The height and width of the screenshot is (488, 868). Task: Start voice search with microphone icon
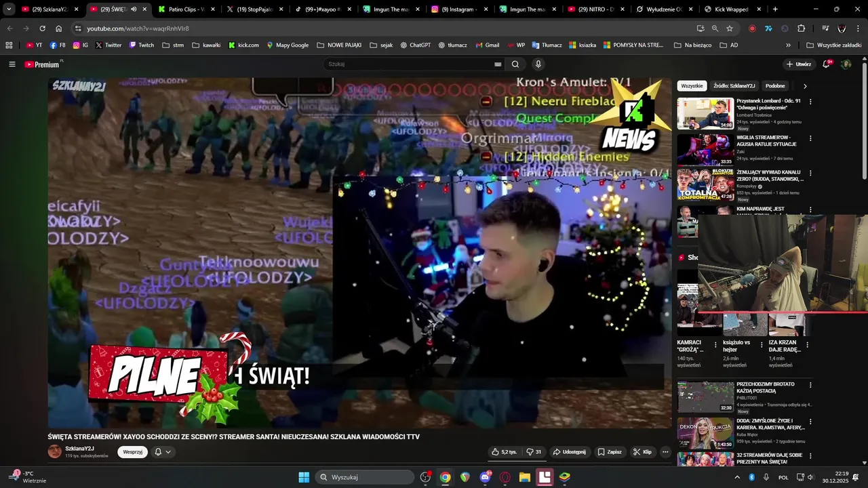[x=538, y=64]
